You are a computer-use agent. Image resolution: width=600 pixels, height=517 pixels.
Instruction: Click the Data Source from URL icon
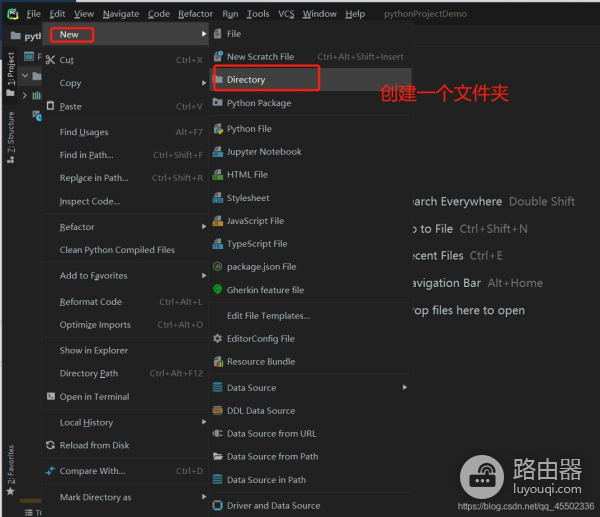pos(217,433)
